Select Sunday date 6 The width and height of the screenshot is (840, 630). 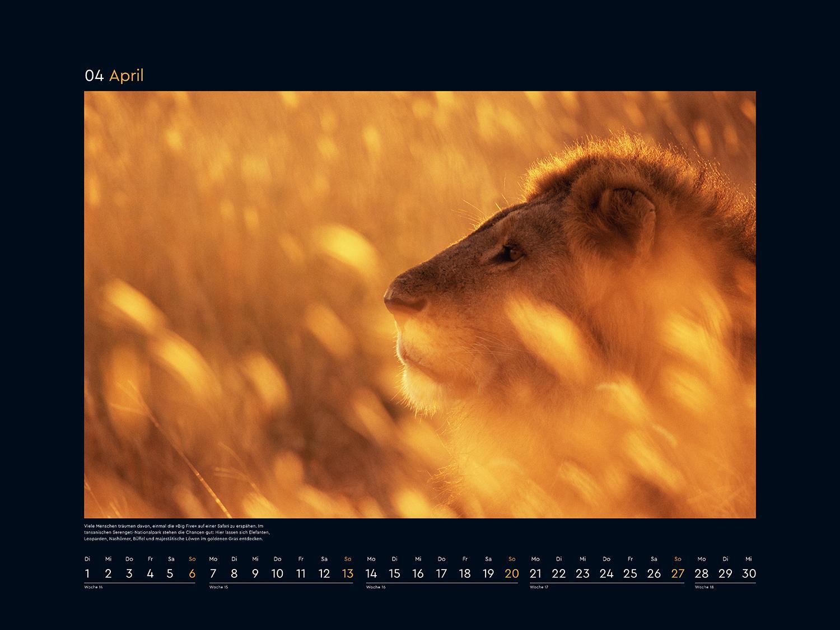[192, 573]
